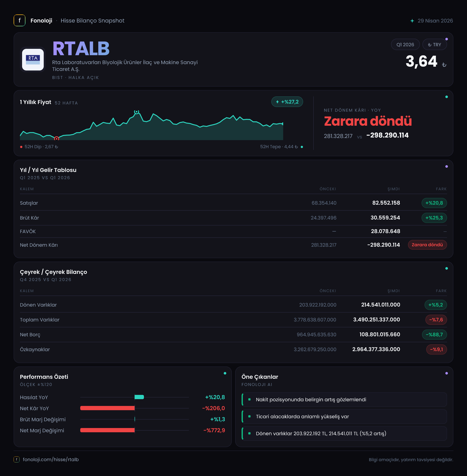
Task: Click the large red "Zarara döndü" headline
Action: click(368, 121)
